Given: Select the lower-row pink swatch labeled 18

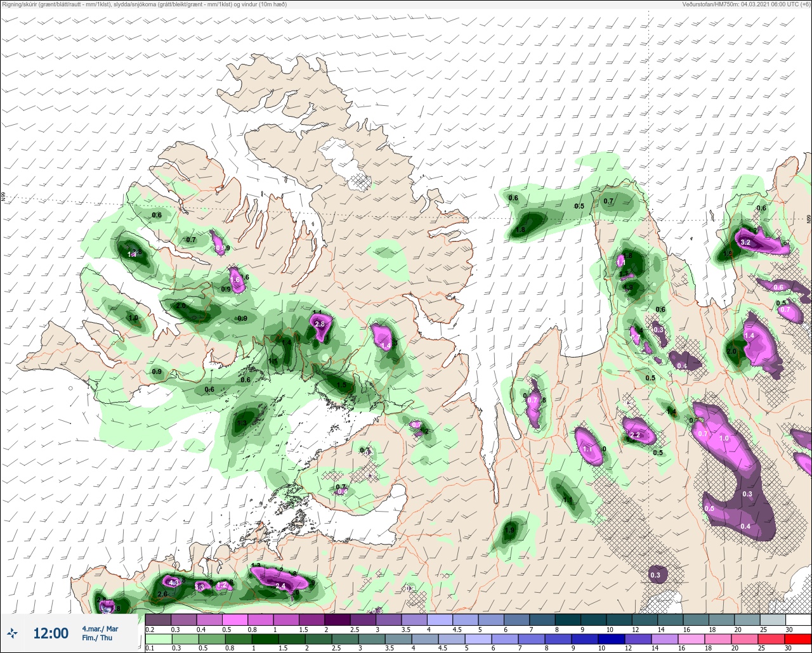Looking at the screenshot, I should [x=718, y=639].
